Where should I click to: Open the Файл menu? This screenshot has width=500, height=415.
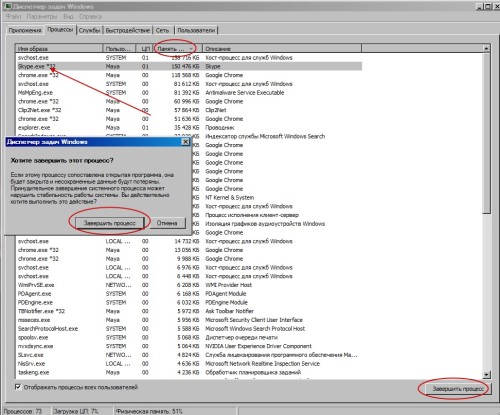point(14,16)
